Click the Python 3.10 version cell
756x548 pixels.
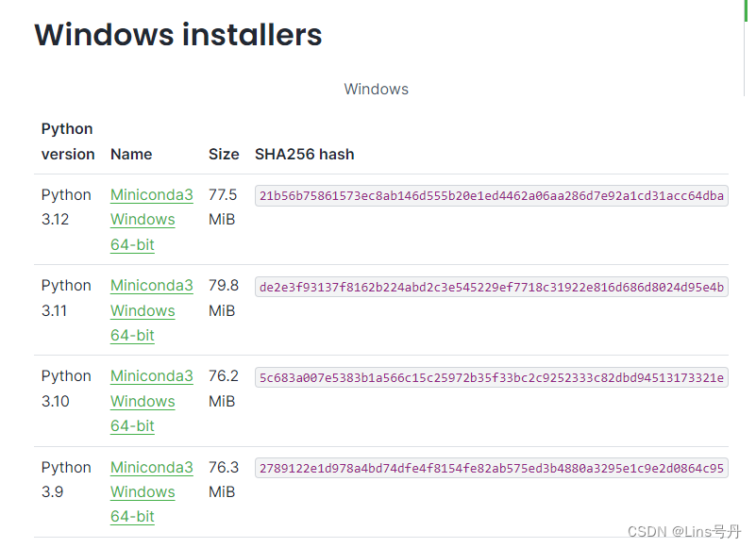(x=66, y=389)
